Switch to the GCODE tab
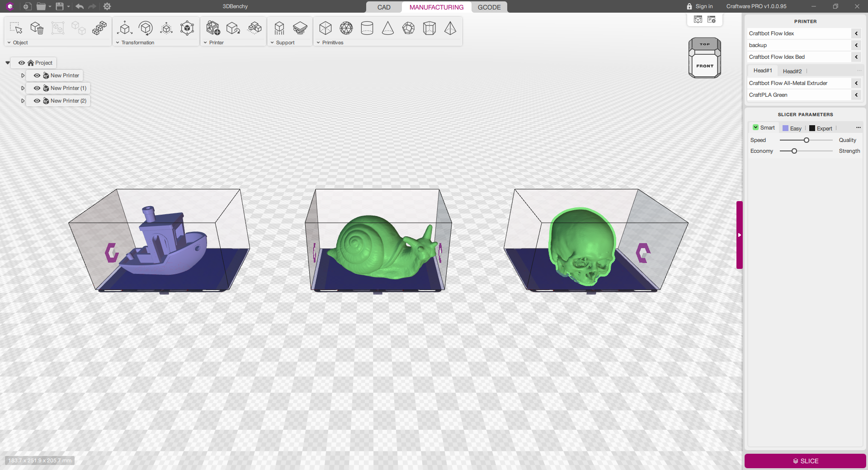 coord(489,7)
